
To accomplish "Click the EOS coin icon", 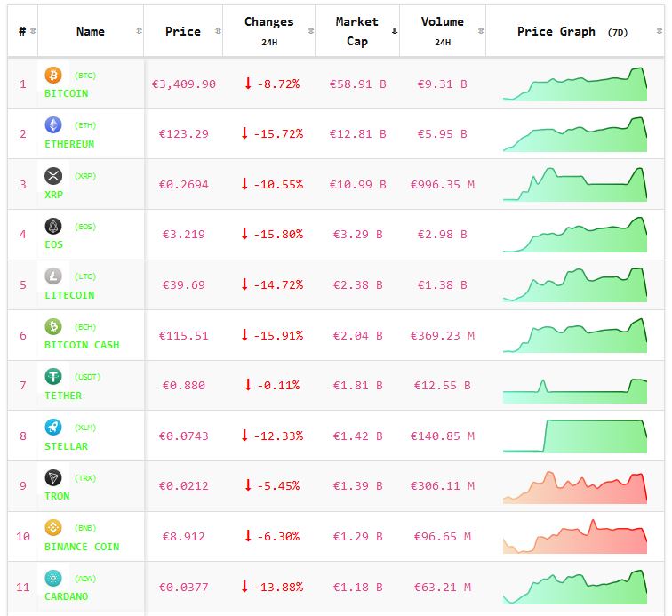I will 53,227.
